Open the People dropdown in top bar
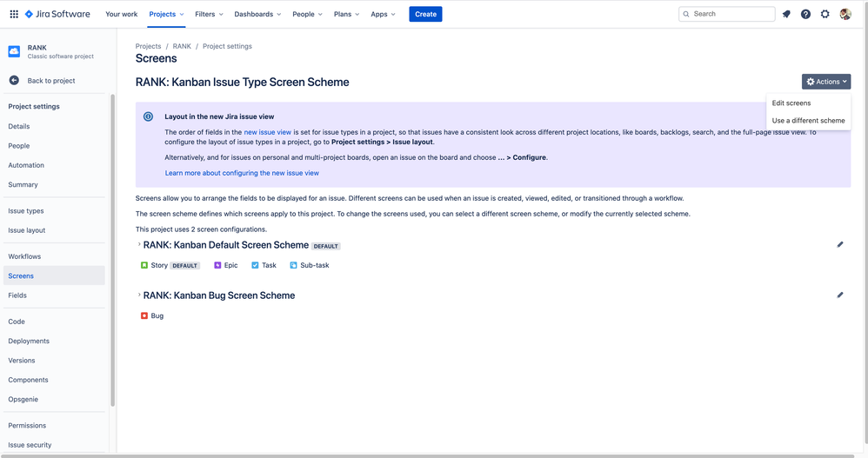Viewport: 868px width, 458px height. point(307,15)
